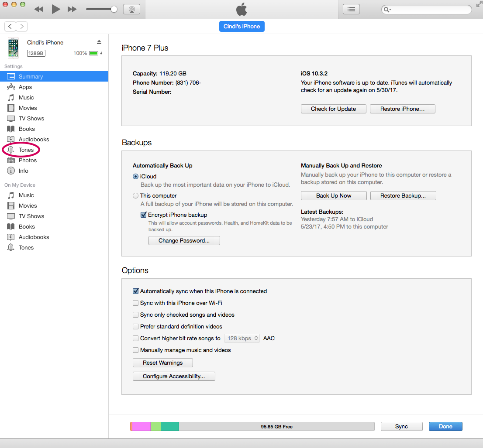Select Summary in the Settings sidebar
The width and height of the screenshot is (483, 448).
54,76
